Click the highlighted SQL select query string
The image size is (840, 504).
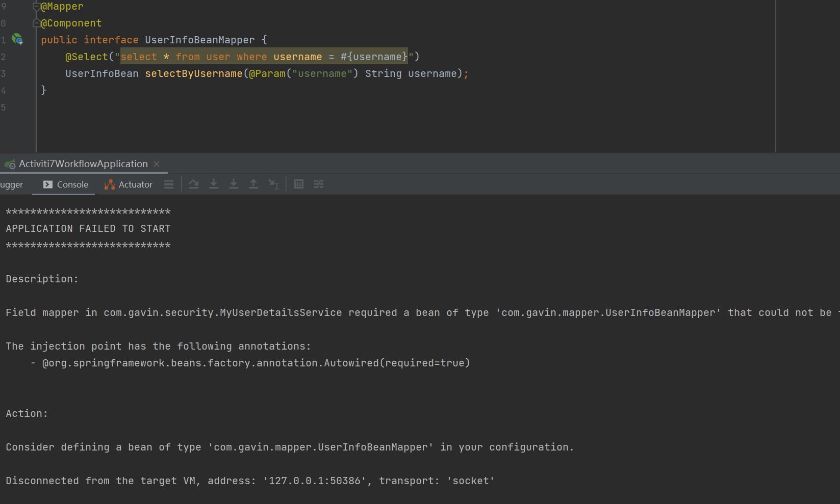pos(264,57)
